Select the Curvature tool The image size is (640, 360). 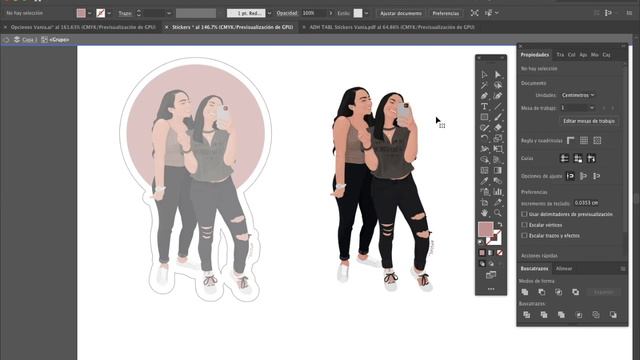498,96
